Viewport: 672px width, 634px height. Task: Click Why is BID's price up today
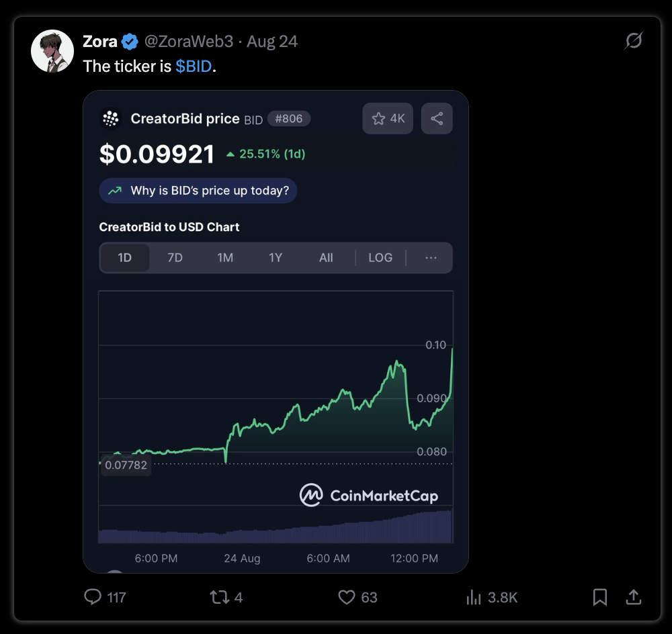tap(198, 191)
